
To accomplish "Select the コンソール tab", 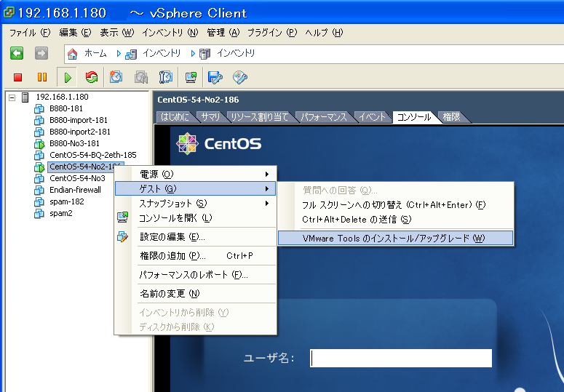I will 414,117.
